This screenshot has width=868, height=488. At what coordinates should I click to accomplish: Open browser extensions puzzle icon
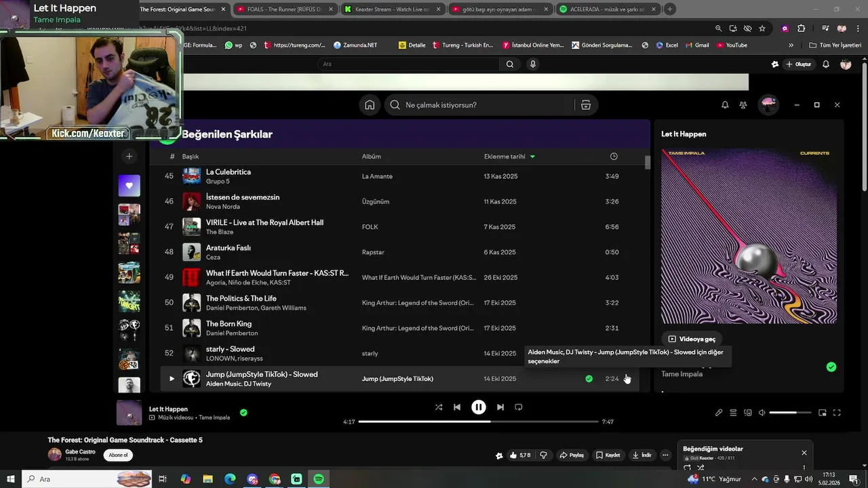click(802, 28)
